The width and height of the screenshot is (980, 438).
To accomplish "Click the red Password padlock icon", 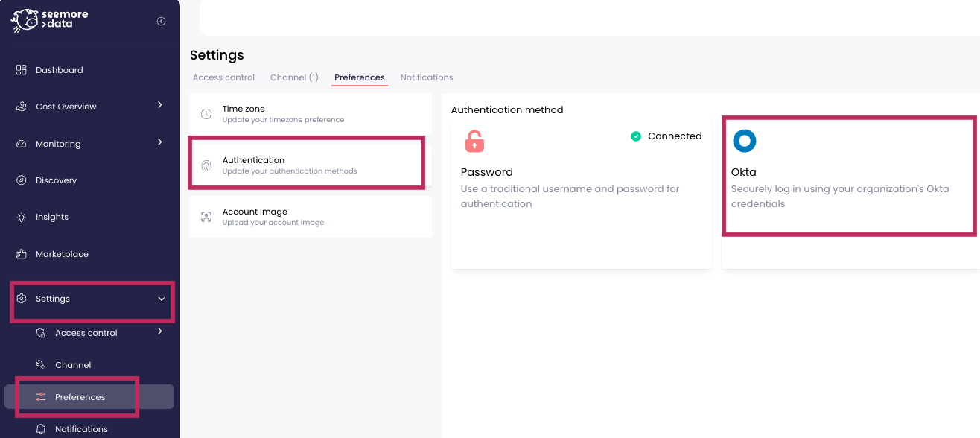I will coord(474,141).
